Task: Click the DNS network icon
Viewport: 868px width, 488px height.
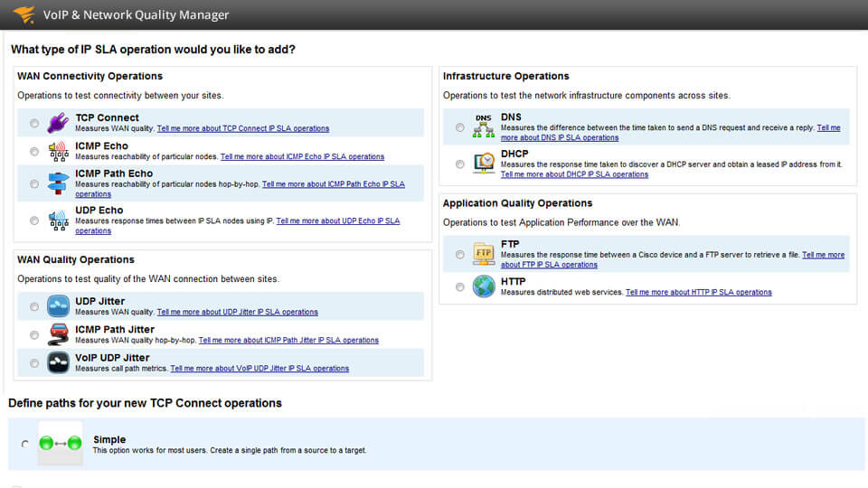Action: [483, 127]
